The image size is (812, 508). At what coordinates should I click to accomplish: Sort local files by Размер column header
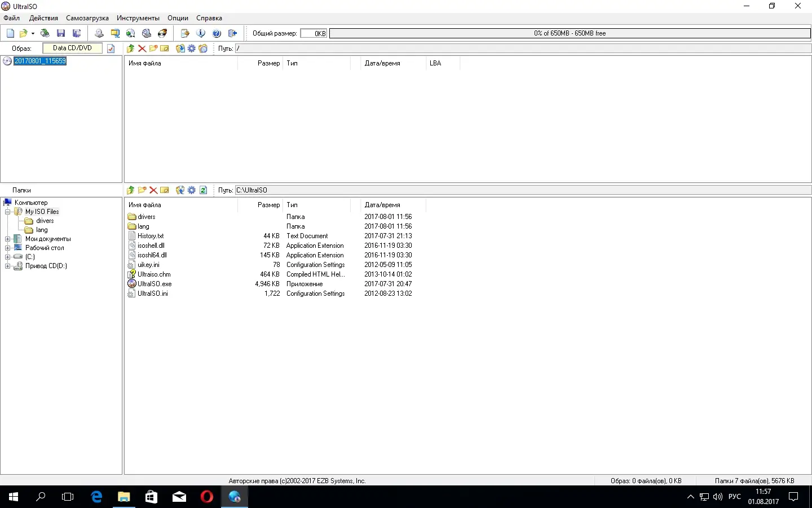pos(259,205)
